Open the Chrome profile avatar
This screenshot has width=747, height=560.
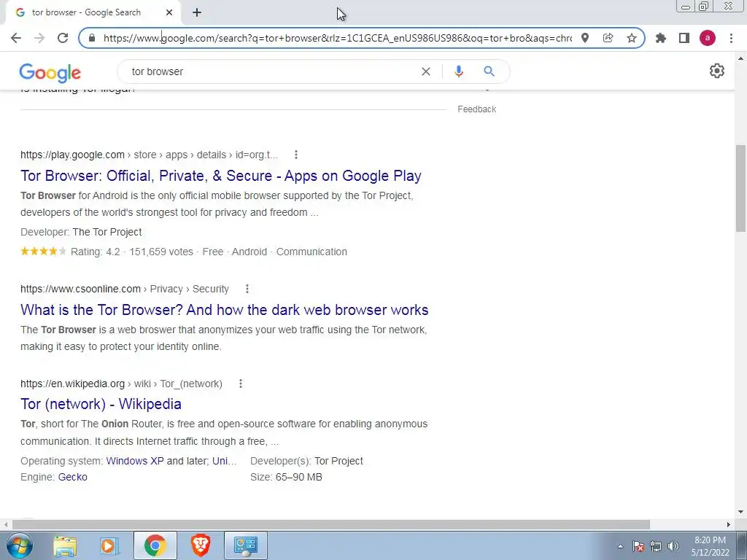708,38
